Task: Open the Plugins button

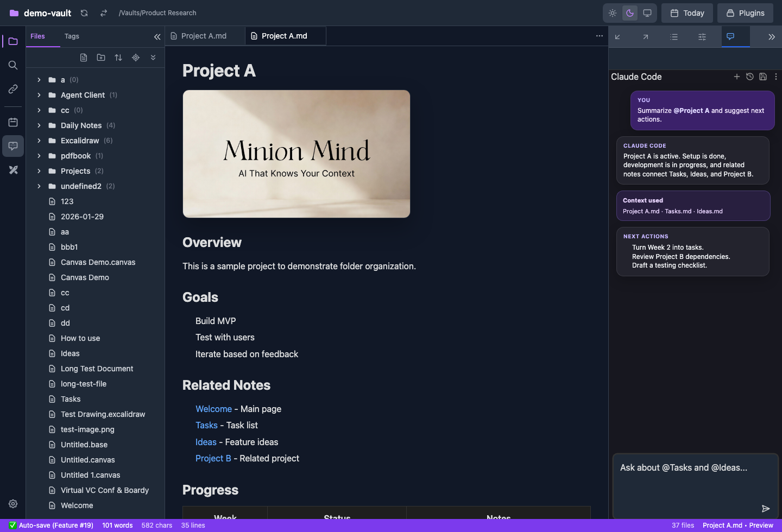Action: tap(745, 13)
